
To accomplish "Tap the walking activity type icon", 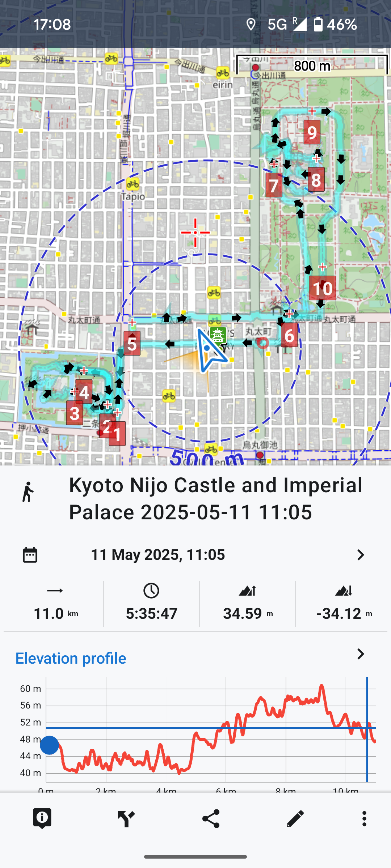I will click(x=28, y=492).
